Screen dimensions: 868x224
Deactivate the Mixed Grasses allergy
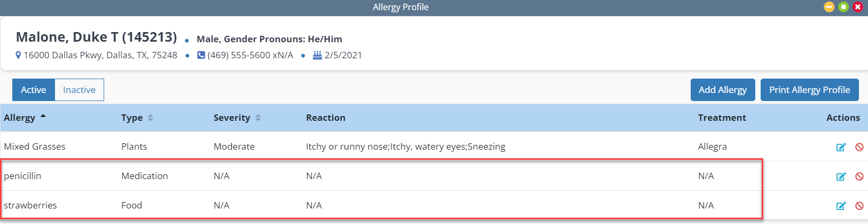(859, 147)
